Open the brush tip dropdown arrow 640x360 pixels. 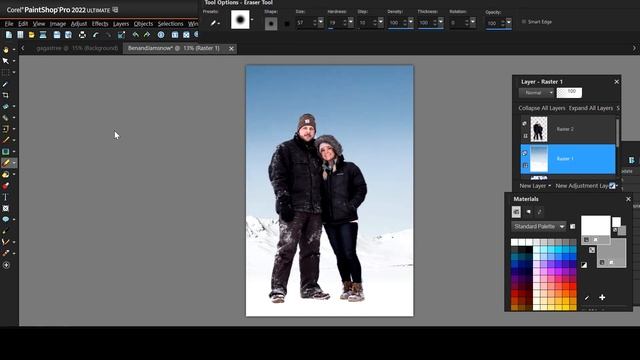[x=252, y=20]
